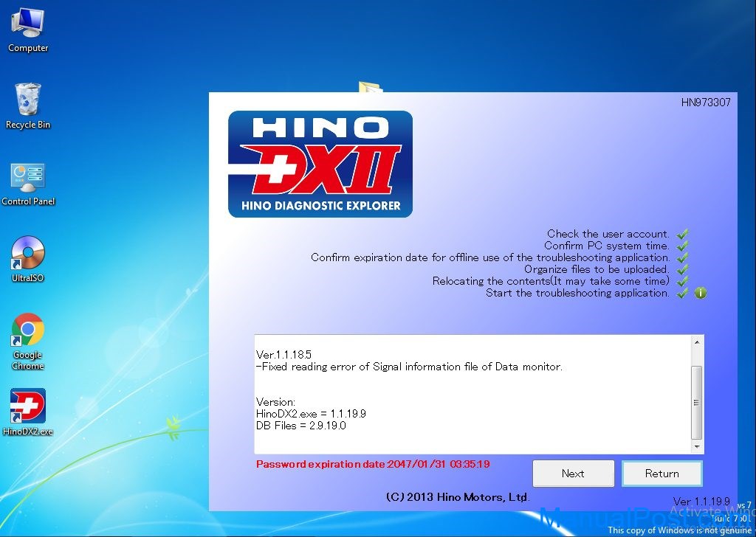Viewport: 756px width, 537px height.
Task: Click the release notes scrollbar thumb
Action: coord(697,403)
